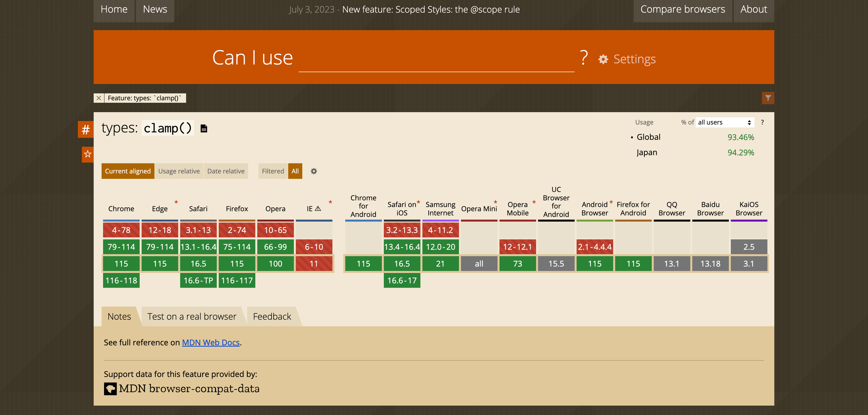Expand Chrome 116-118 version cell
Image resolution: width=868 pixels, height=415 pixels.
click(x=121, y=280)
